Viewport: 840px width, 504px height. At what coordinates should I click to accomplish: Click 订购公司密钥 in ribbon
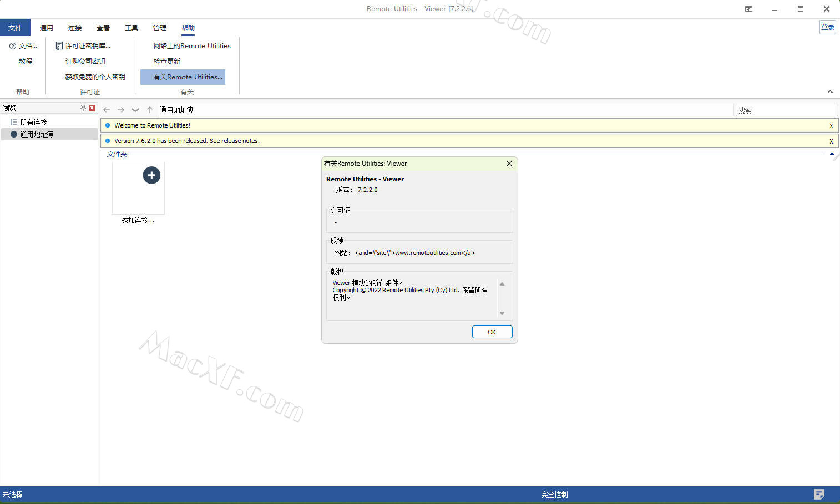(x=85, y=62)
